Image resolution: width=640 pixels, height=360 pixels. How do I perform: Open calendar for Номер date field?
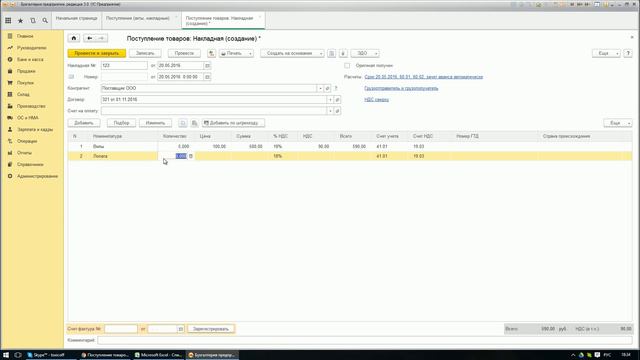click(x=207, y=77)
